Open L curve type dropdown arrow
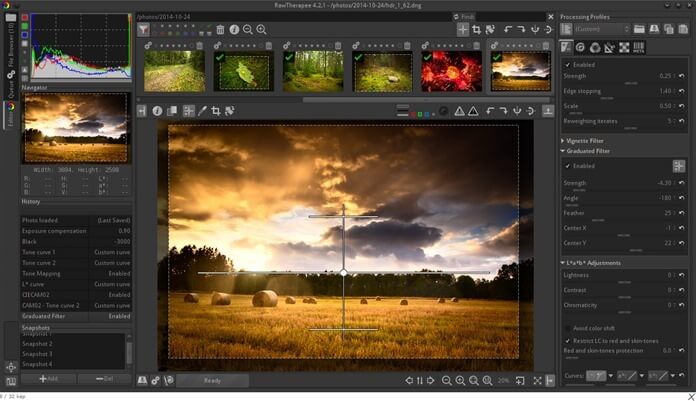Image resolution: width=696 pixels, height=401 pixels. (x=611, y=376)
